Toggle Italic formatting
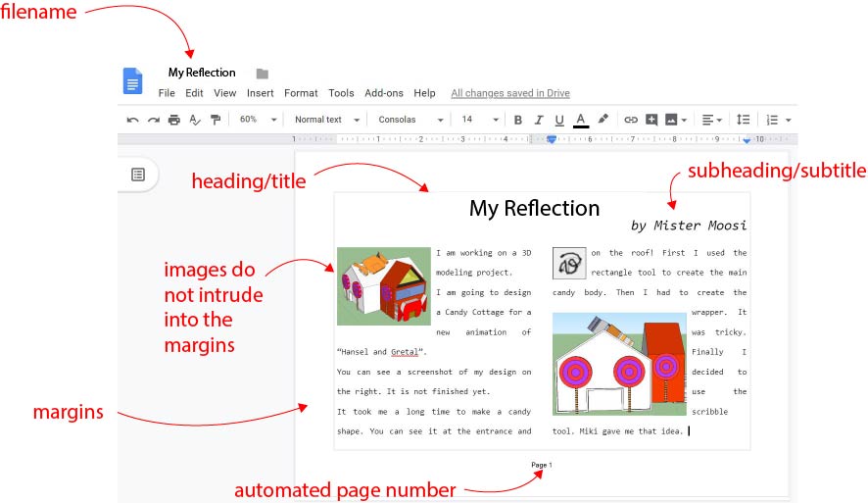Screen dimensions: 868x503 tap(539, 120)
